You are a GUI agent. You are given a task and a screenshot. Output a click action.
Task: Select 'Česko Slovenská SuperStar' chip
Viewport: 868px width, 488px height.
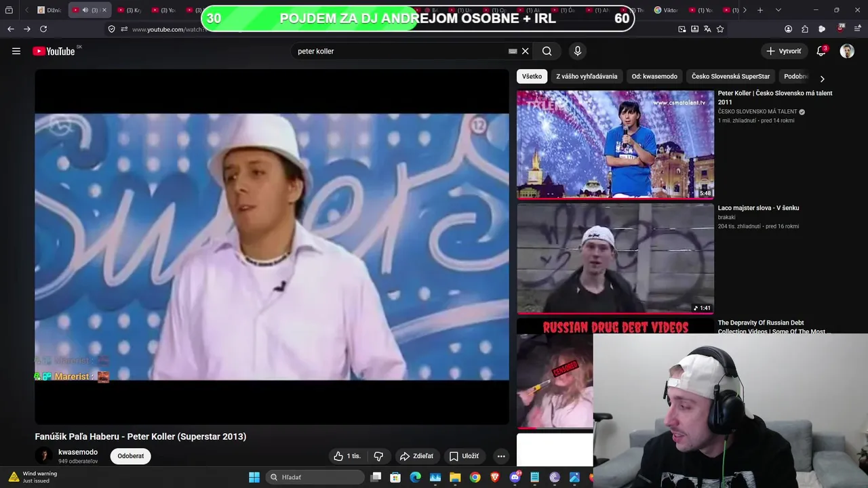[x=730, y=77]
